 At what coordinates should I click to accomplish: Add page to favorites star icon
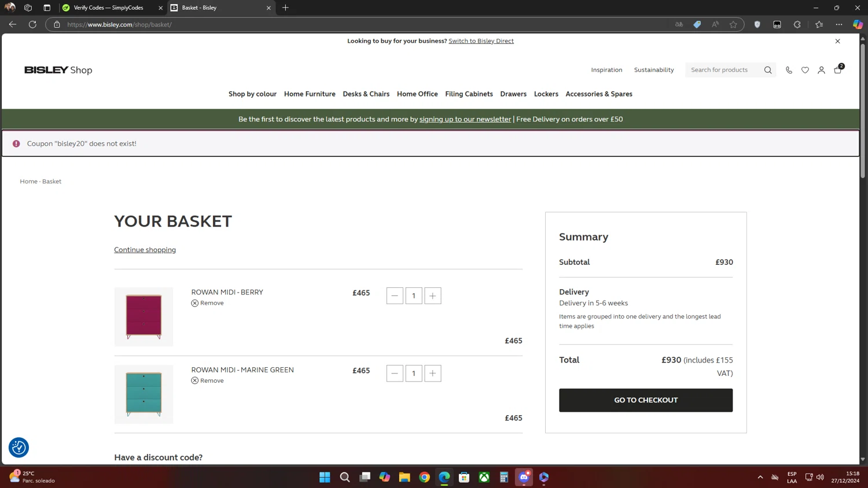[733, 24]
